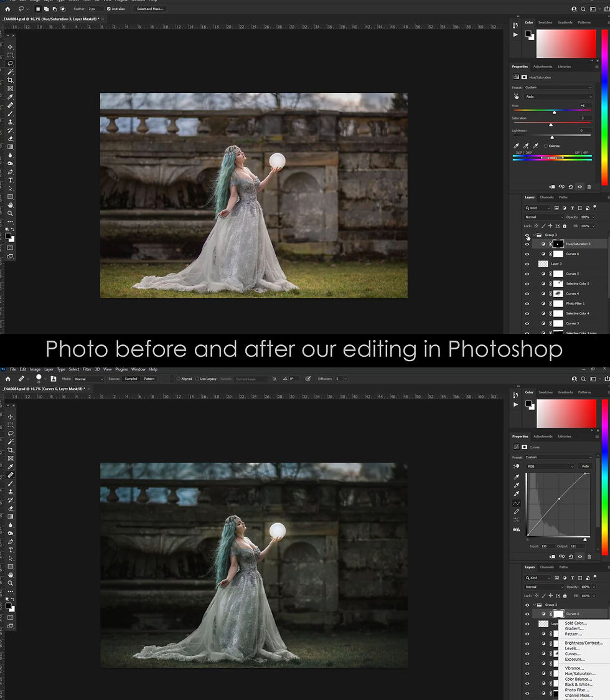Open the Preset Custom dropdown in Hue/Saturation panel
The image size is (610, 700).
tap(558, 87)
